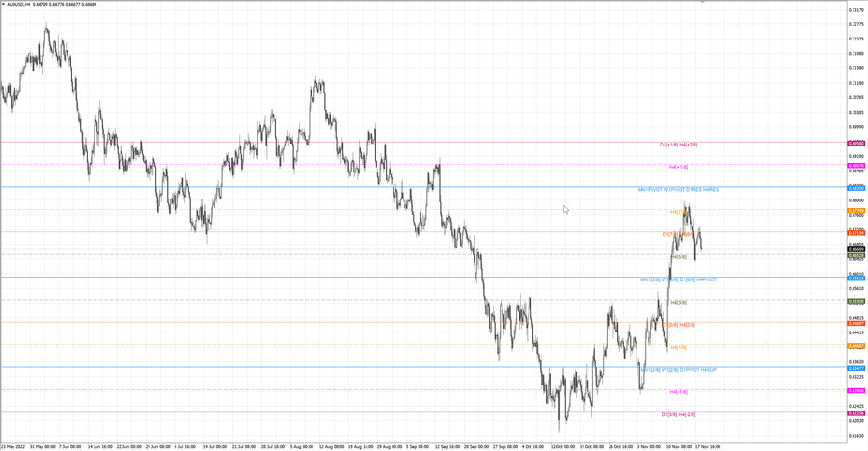Click the 0.69990 value on price axis

pos(855,126)
